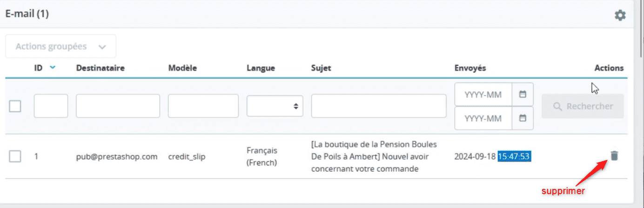Click the first YYYY-MM date input

(x=483, y=94)
